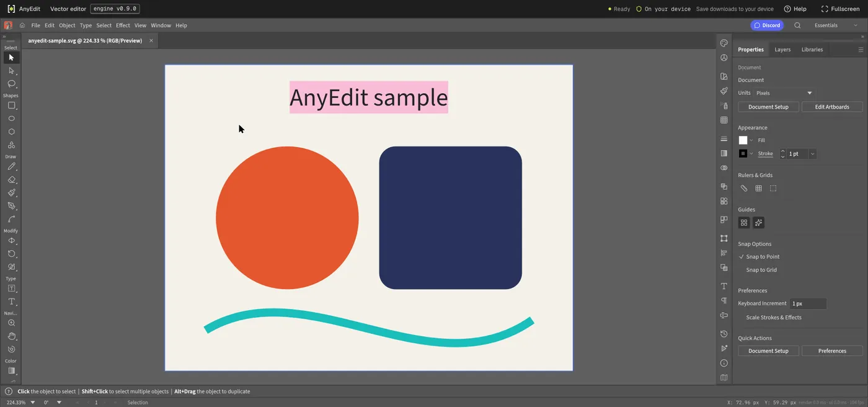The width and height of the screenshot is (868, 407).
Task: Open the Object menu
Action: tap(67, 25)
